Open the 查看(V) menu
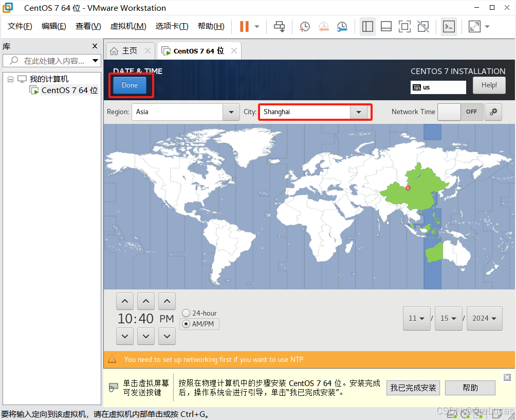The image size is (516, 420). (x=88, y=26)
